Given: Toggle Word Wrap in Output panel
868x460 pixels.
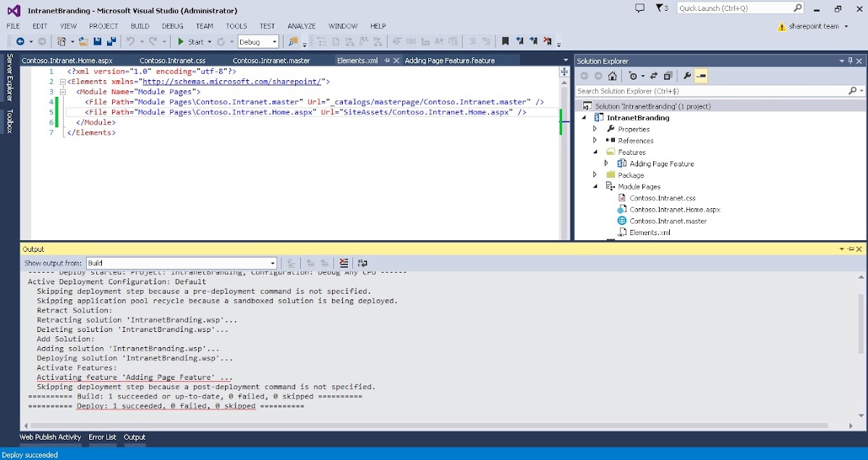Looking at the screenshot, I should point(362,263).
